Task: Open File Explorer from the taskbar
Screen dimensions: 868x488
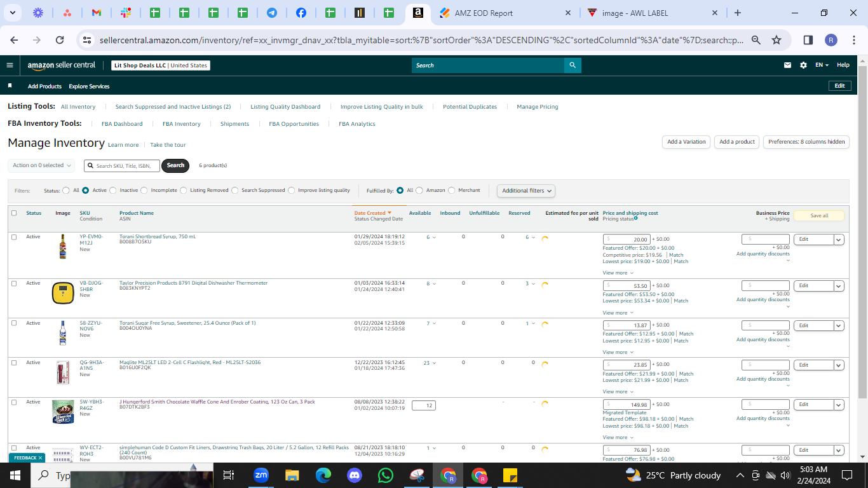Action: pos(292,475)
